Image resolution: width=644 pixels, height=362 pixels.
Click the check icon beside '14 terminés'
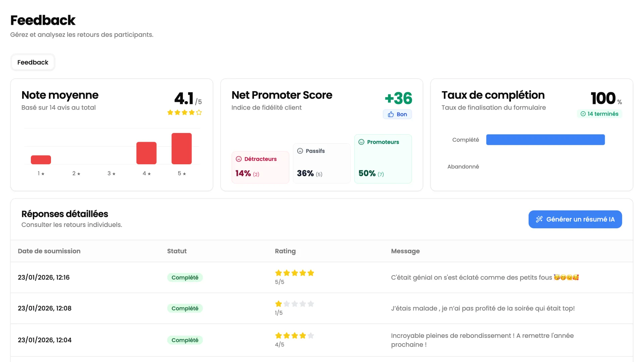coord(583,114)
